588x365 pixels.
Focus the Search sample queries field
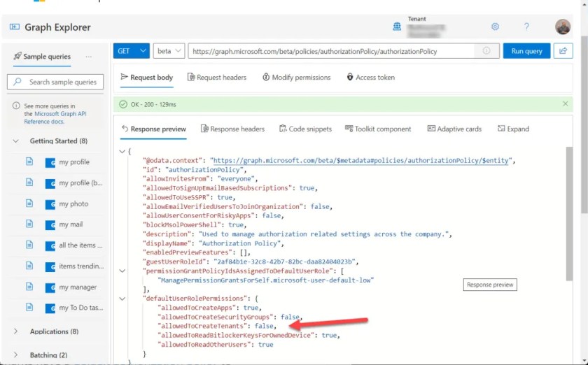[55, 82]
